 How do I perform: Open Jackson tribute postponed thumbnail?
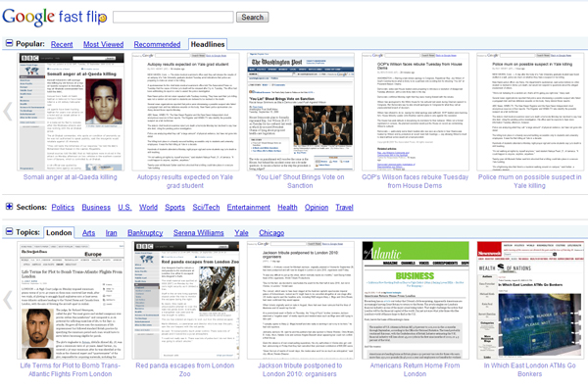[301, 300]
